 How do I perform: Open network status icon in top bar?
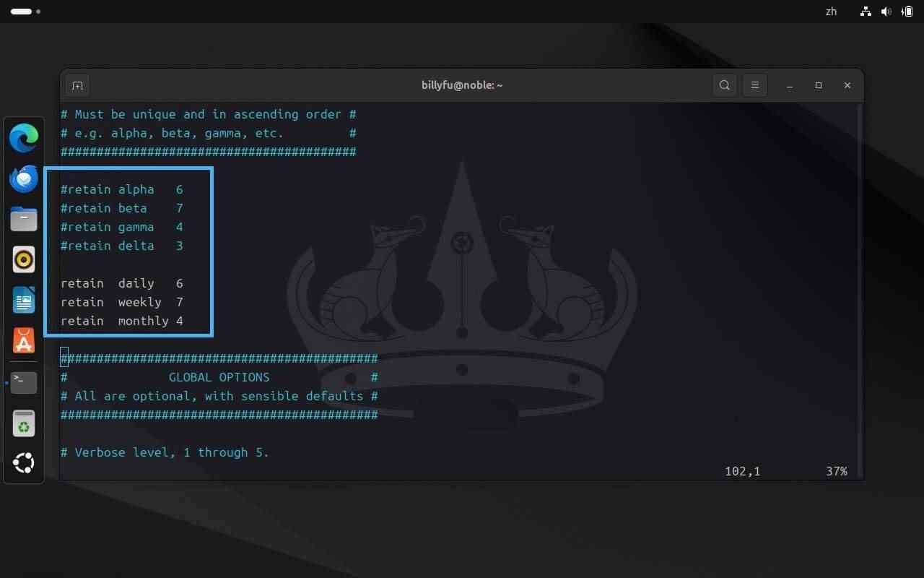coord(866,12)
